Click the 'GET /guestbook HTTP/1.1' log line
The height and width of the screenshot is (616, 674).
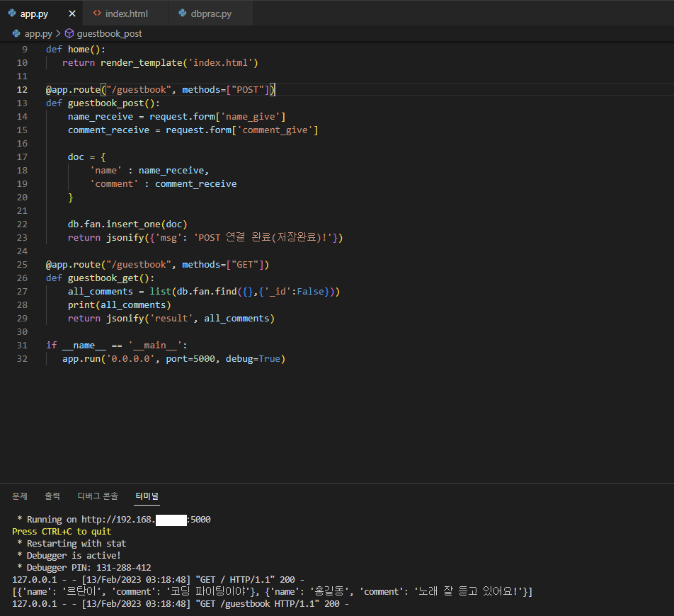click(x=181, y=603)
